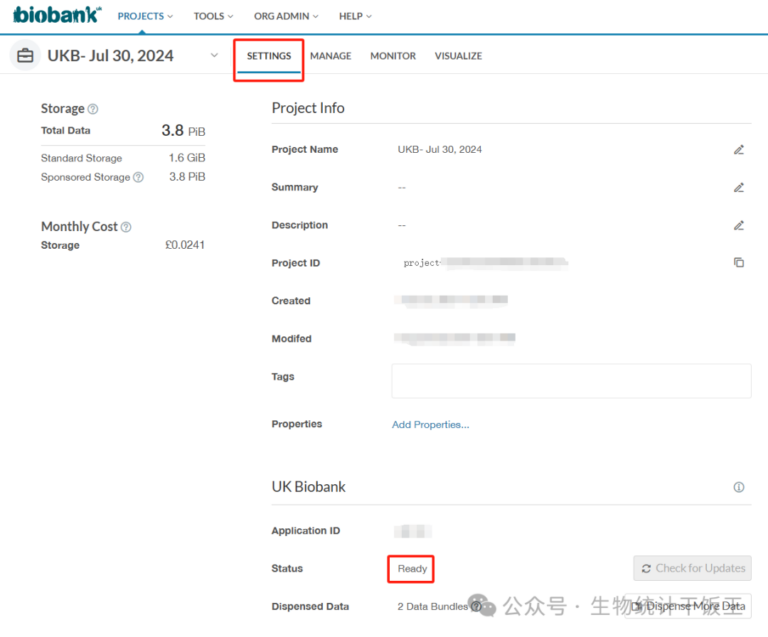Expand the project name selector chevron
Image resolution: width=768 pixels, height=637 pixels.
pyautogui.click(x=213, y=56)
